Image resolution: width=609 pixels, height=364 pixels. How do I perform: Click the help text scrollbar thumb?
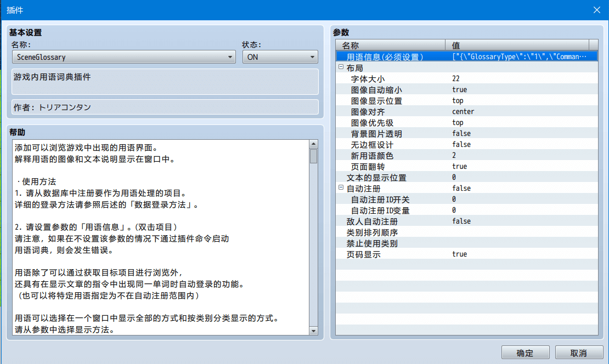(313, 156)
